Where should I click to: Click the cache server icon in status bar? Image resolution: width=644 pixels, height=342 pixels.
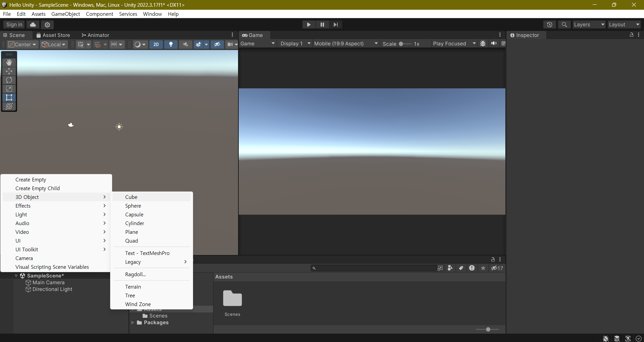[x=617, y=338]
